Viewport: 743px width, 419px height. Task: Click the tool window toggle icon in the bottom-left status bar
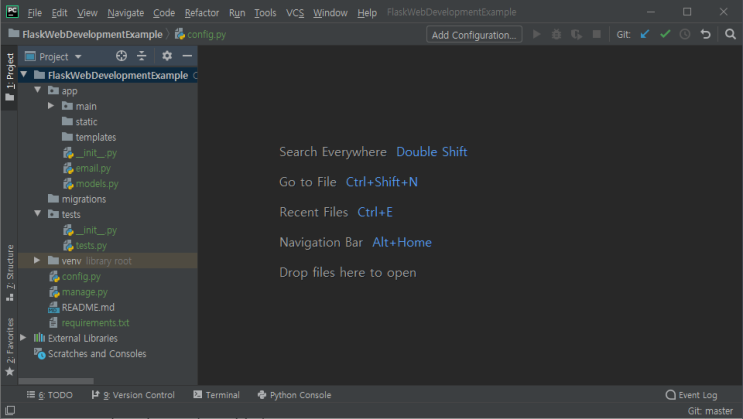tap(10, 410)
